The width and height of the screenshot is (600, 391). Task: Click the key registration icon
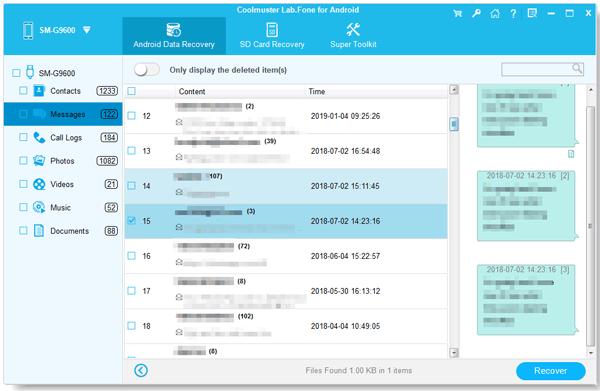476,13
